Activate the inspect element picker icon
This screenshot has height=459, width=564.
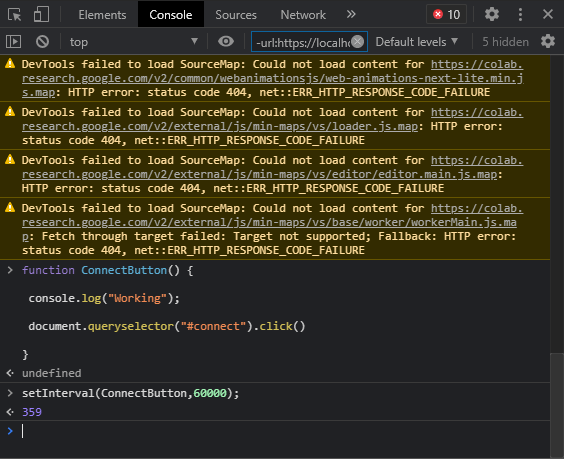tap(14, 15)
